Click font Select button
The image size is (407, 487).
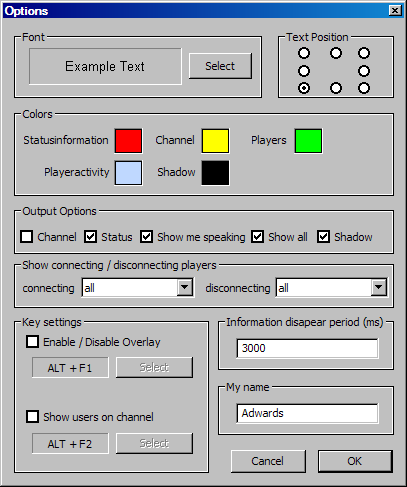[220, 66]
